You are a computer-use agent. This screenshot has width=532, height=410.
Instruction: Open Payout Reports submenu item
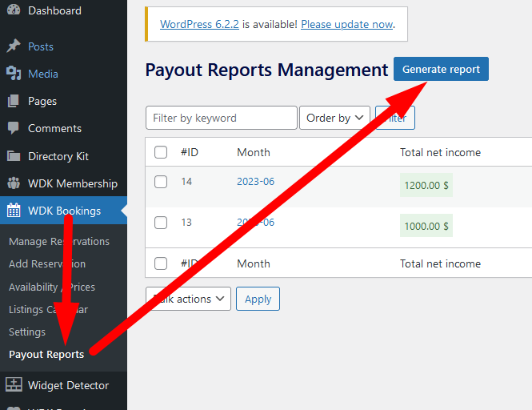point(46,354)
